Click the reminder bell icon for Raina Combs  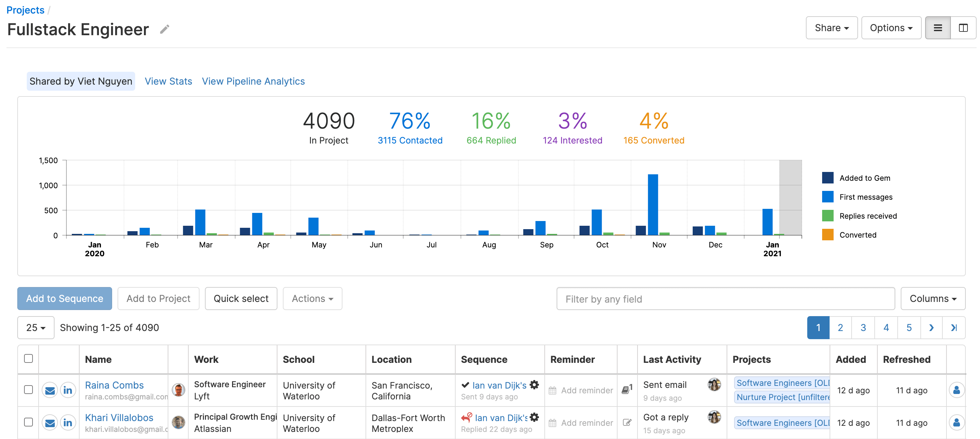(x=552, y=390)
